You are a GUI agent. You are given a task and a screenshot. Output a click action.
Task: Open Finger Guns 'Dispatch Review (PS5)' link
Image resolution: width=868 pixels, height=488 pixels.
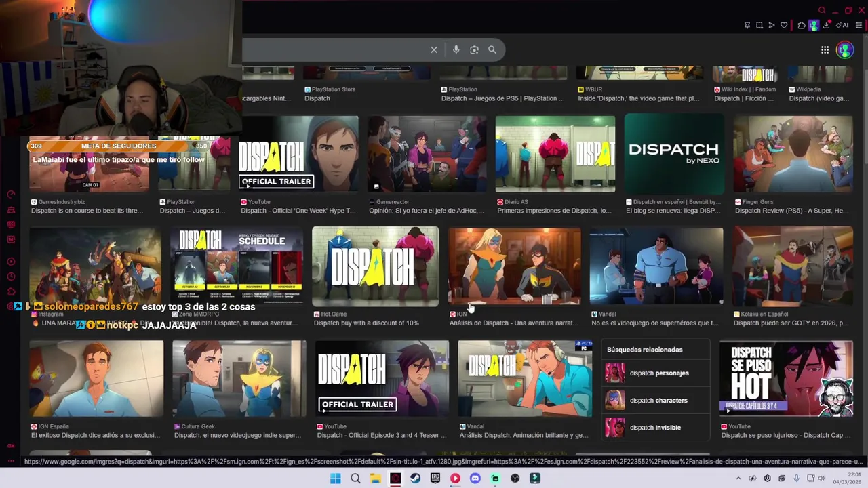pyautogui.click(x=793, y=211)
